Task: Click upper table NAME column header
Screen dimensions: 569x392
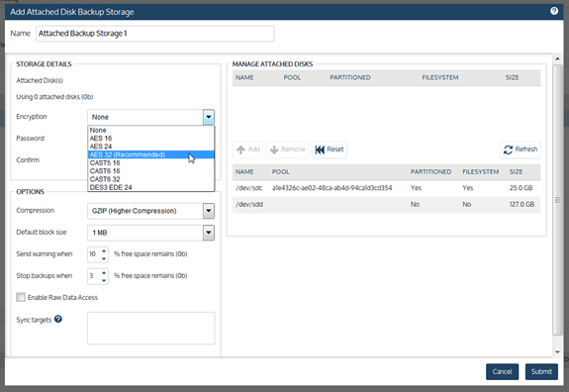Action: click(x=244, y=77)
